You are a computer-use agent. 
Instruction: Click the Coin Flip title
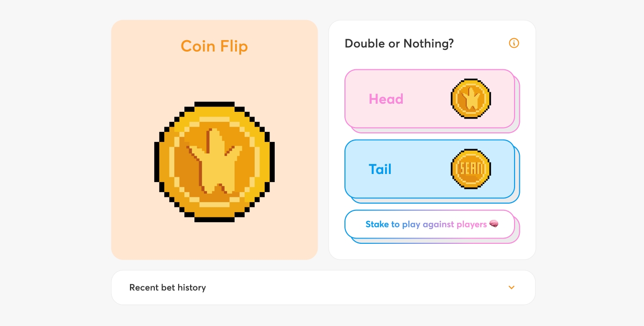(214, 46)
